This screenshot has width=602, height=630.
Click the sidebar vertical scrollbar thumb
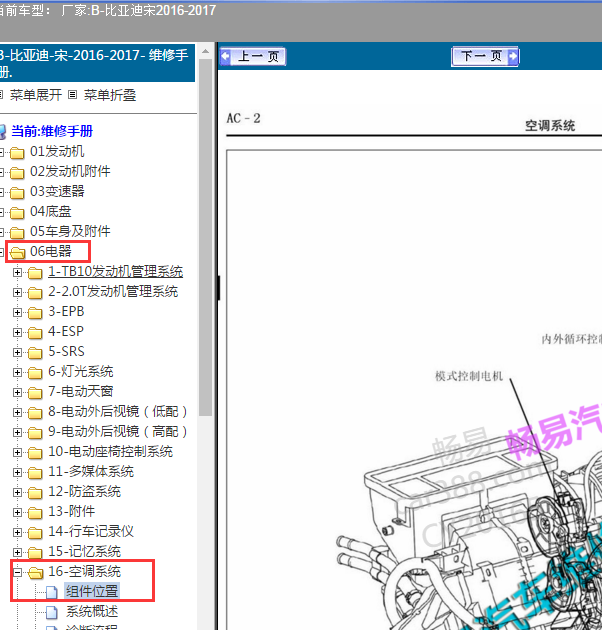205,237
